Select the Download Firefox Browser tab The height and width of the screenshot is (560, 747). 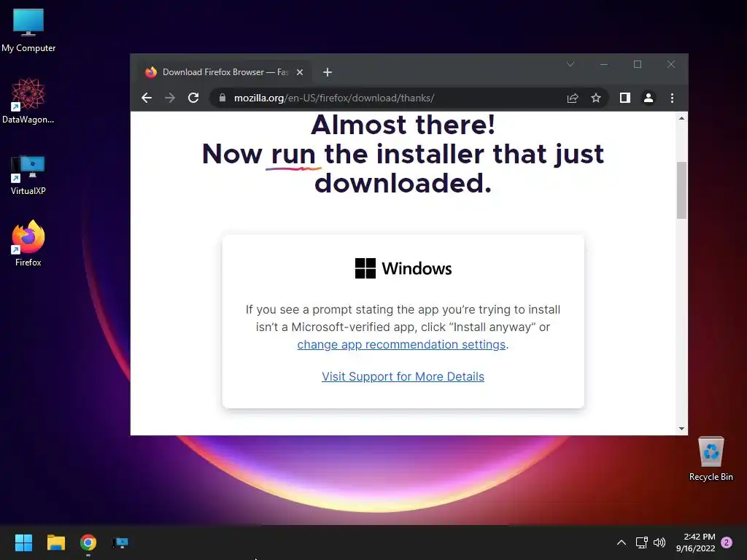point(224,72)
